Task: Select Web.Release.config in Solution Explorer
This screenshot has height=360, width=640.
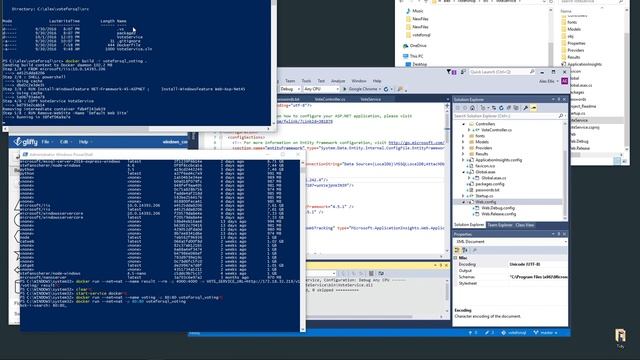Action: (498, 214)
